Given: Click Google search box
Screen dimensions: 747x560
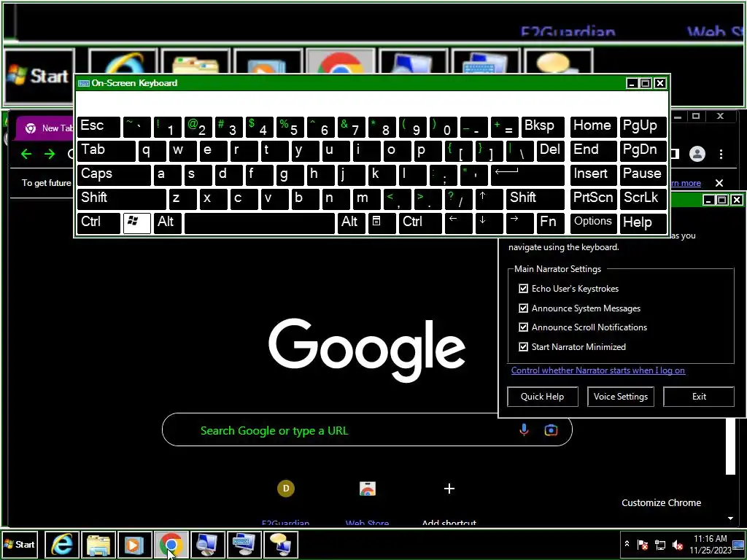Looking at the screenshot, I should click(x=367, y=430).
